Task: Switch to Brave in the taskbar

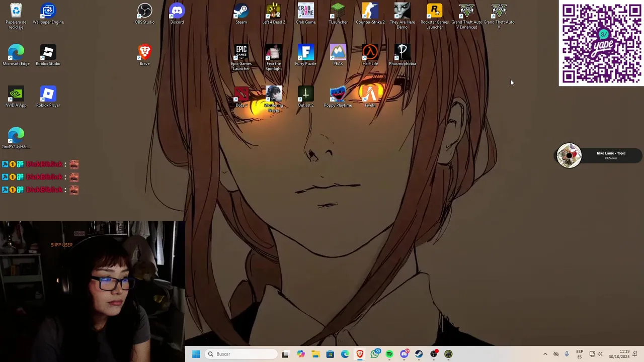Action: [x=360, y=354]
